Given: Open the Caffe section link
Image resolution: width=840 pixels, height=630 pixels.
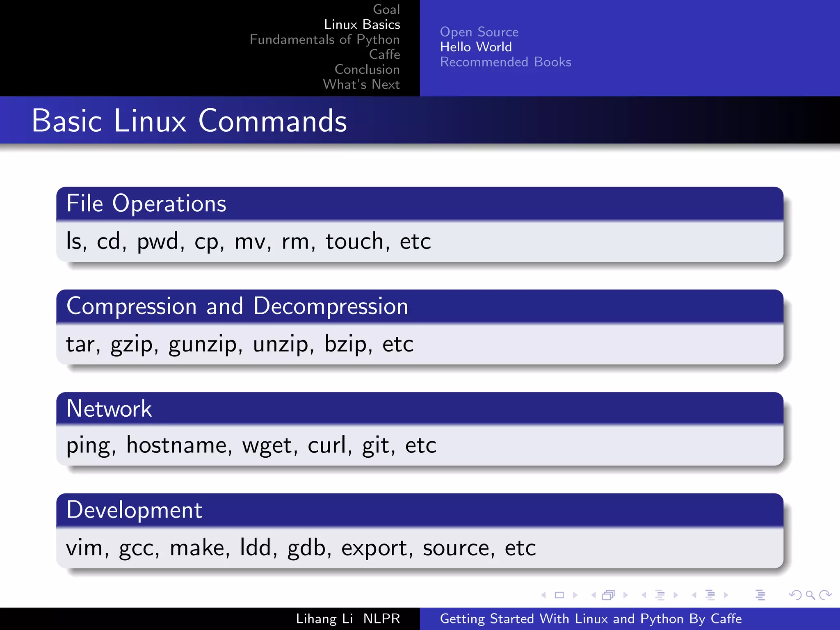Looking at the screenshot, I should click(385, 54).
